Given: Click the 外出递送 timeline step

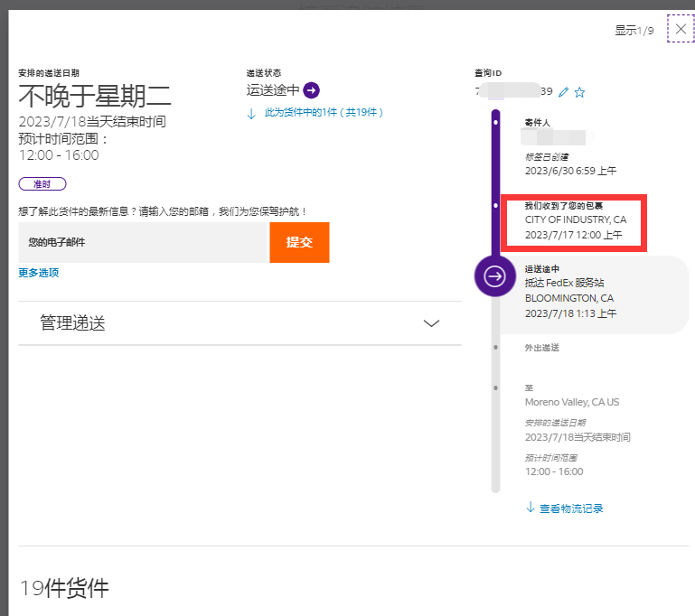Looking at the screenshot, I should coord(542,348).
